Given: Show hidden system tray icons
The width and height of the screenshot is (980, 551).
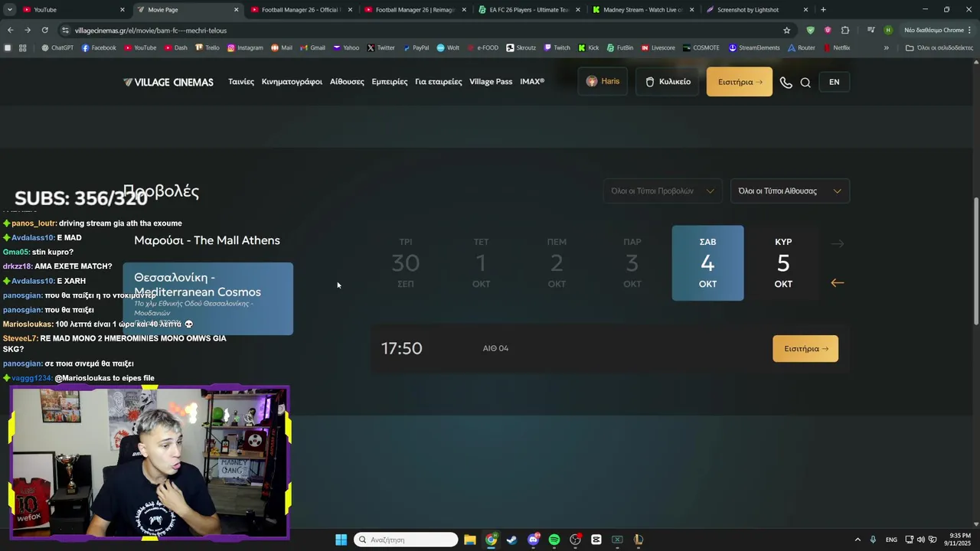Looking at the screenshot, I should [x=857, y=540].
